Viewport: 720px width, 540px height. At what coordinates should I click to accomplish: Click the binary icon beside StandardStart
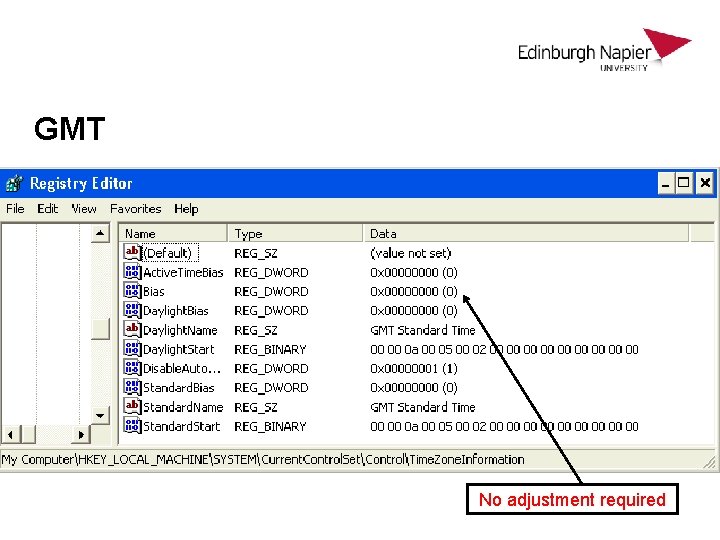132,426
